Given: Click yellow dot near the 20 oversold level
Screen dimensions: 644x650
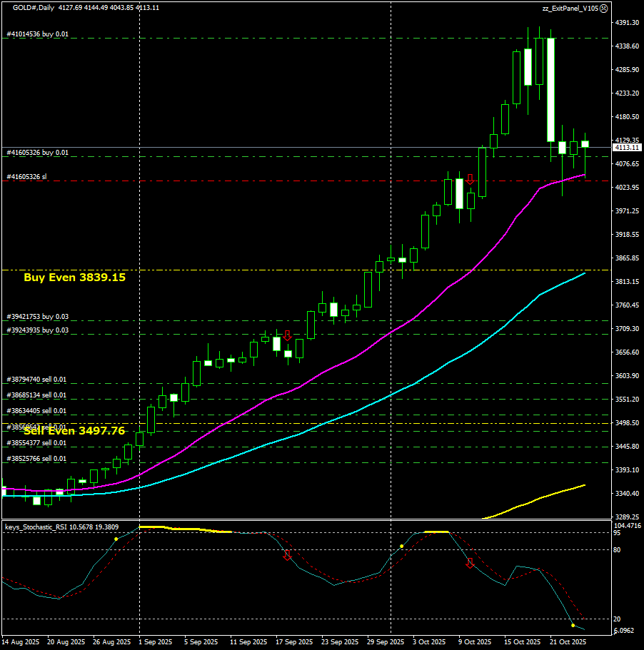Looking at the screenshot, I should [573, 626].
